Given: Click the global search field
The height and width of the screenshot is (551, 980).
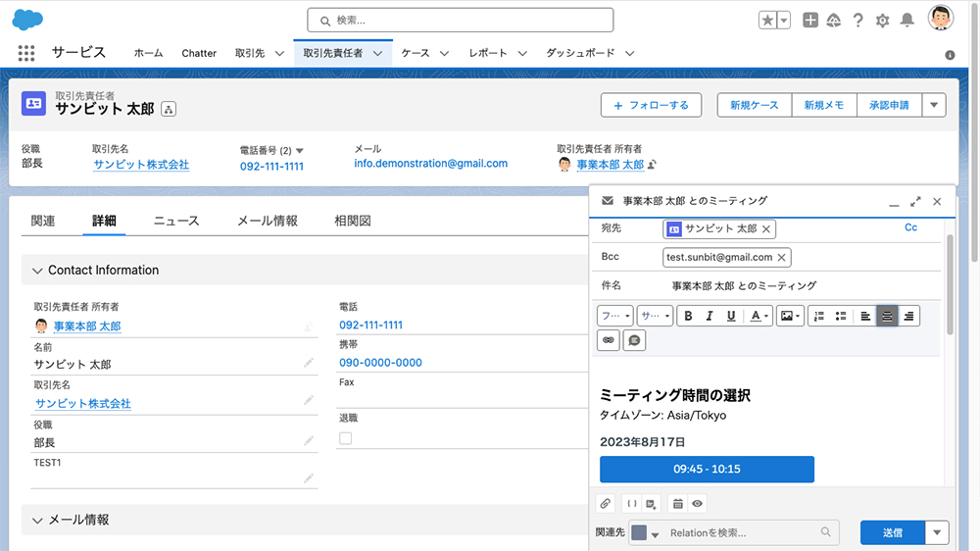Looking at the screenshot, I should (460, 20).
